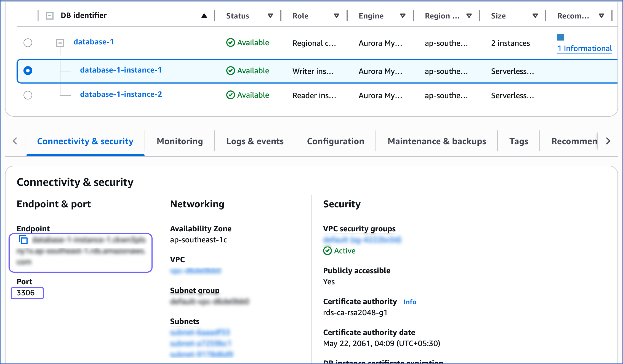Screen dimensions: 623x364
Task: Click the Publicly accessible value Yes
Action: click(329, 282)
